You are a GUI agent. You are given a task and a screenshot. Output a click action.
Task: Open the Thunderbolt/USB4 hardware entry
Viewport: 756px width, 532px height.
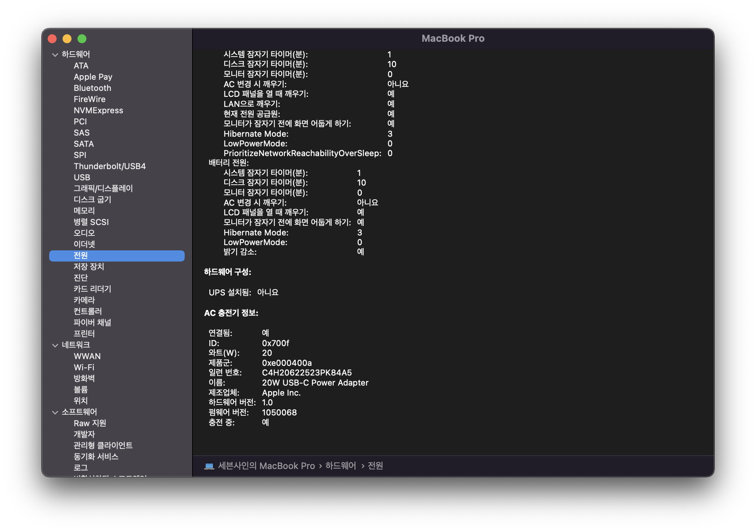(109, 166)
